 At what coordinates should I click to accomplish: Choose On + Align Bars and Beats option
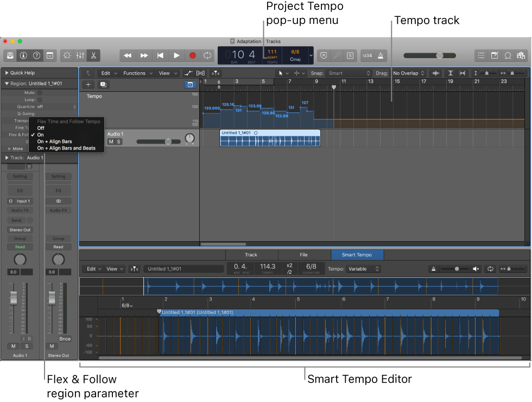point(67,148)
